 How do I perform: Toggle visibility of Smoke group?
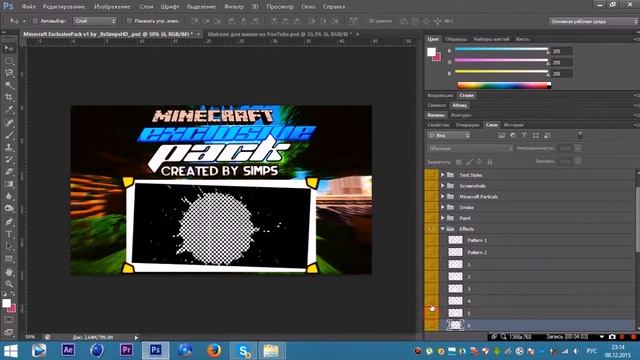[x=431, y=207]
